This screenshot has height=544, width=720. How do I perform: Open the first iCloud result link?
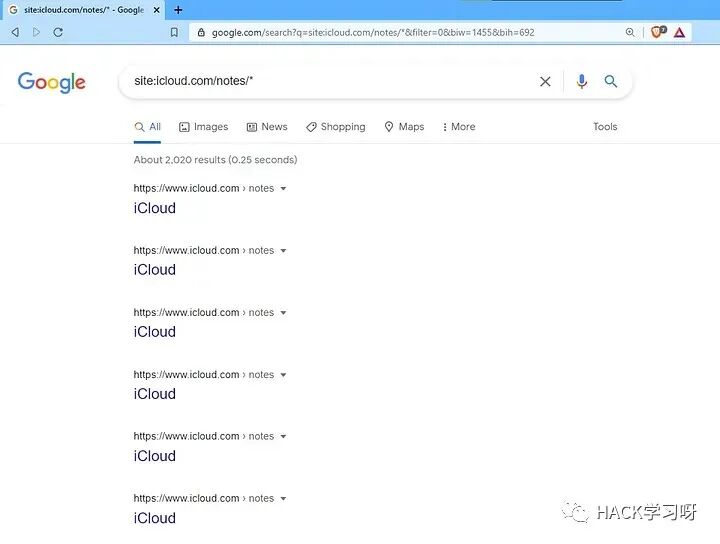click(155, 208)
